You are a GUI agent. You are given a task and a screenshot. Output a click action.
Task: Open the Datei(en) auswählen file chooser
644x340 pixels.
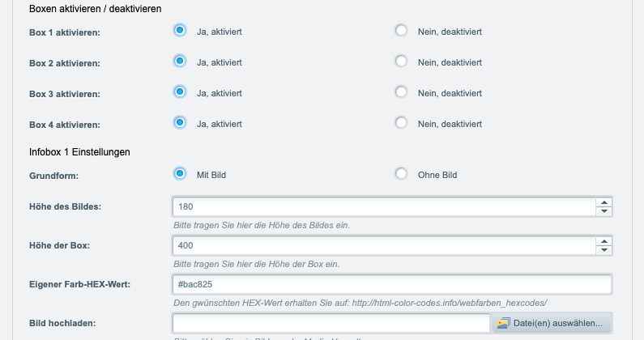pyautogui.click(x=551, y=323)
